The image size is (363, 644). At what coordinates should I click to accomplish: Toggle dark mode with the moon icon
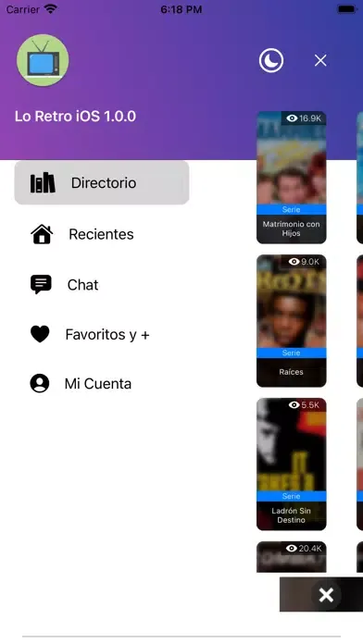tap(271, 61)
